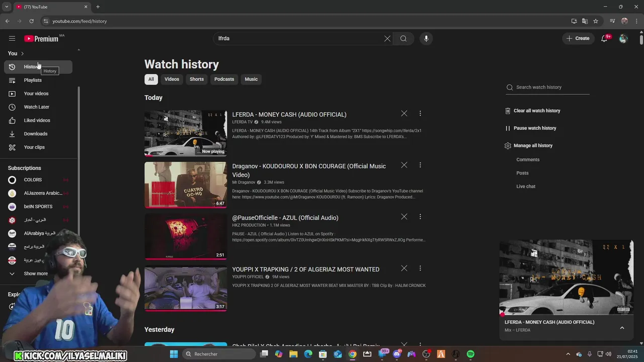Select the Podcasts filter chip

224,79
